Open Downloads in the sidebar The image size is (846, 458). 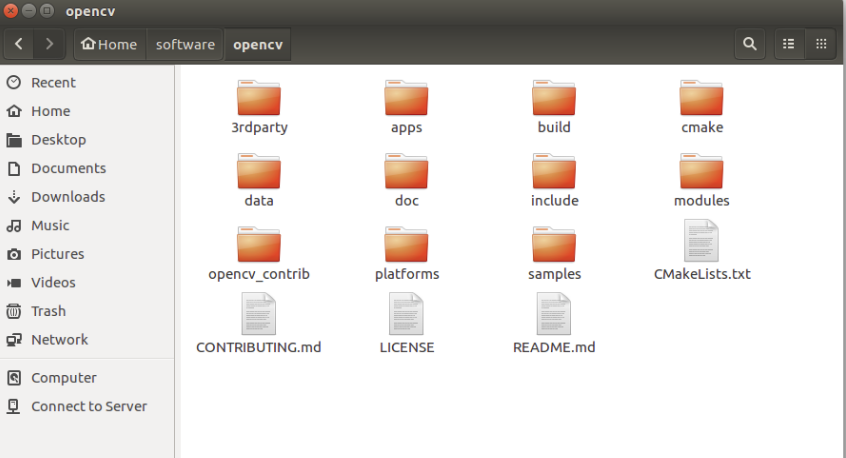[x=87, y=197]
